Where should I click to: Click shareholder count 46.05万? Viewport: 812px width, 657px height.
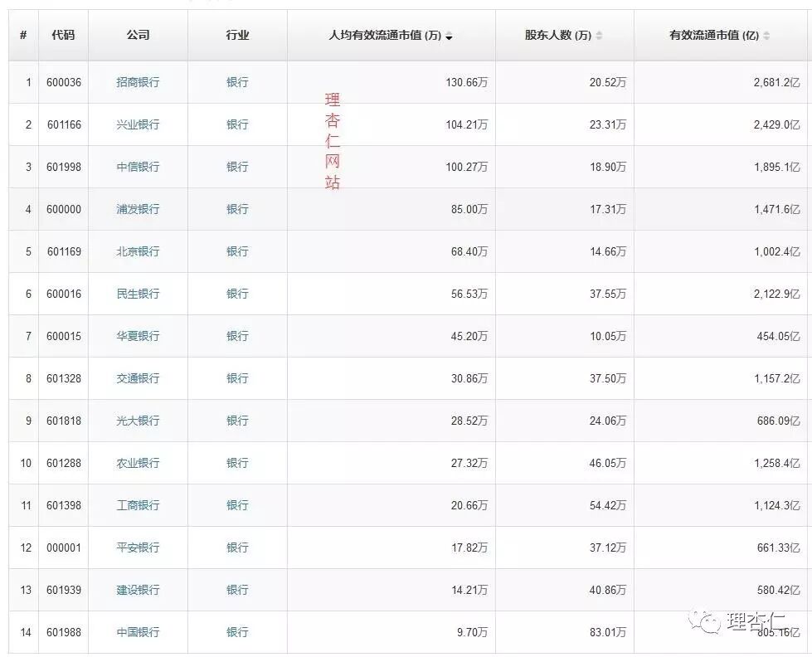(607, 463)
